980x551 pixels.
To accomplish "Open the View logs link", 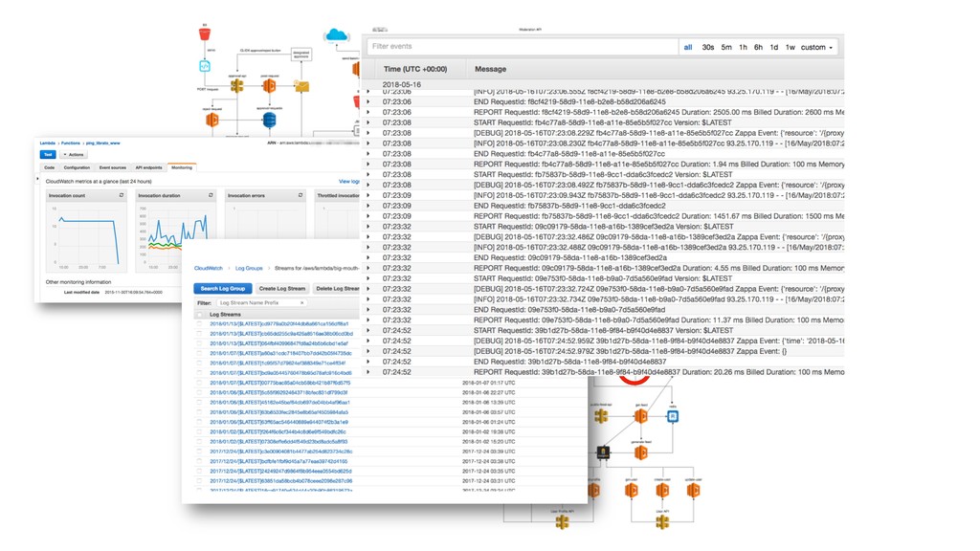I will (x=348, y=182).
